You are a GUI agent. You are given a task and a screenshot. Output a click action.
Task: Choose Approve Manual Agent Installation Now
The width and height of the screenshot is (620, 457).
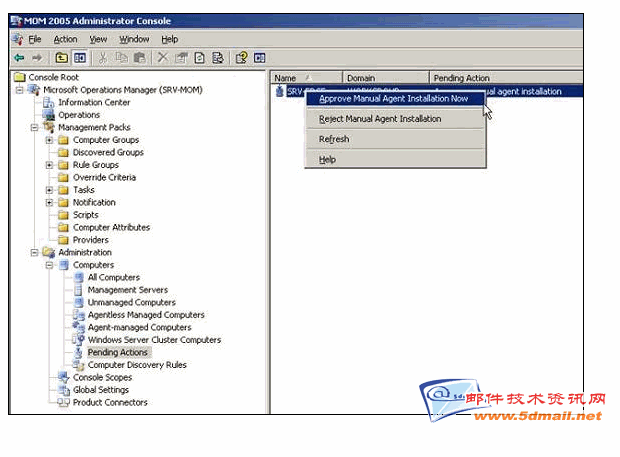coord(394,98)
